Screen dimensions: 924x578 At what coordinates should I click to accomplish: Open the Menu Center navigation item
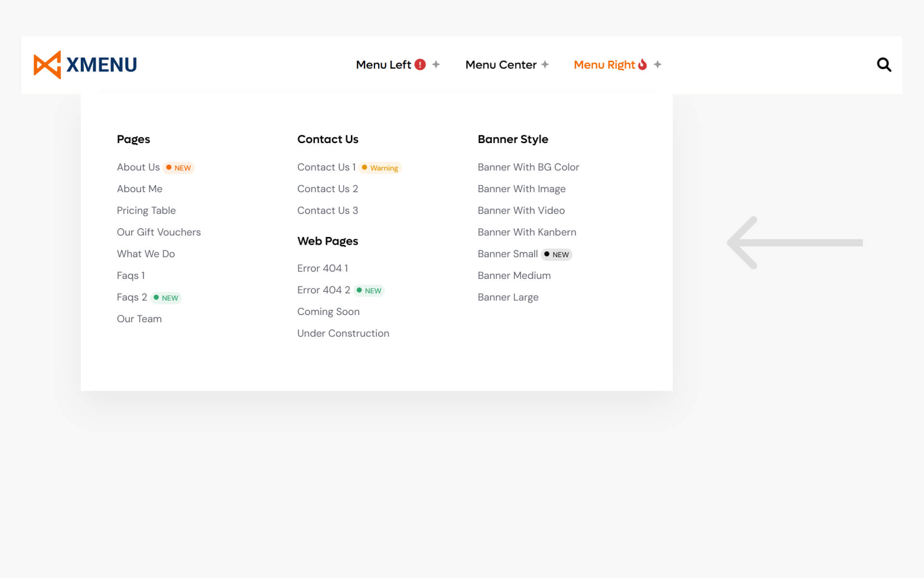point(500,65)
